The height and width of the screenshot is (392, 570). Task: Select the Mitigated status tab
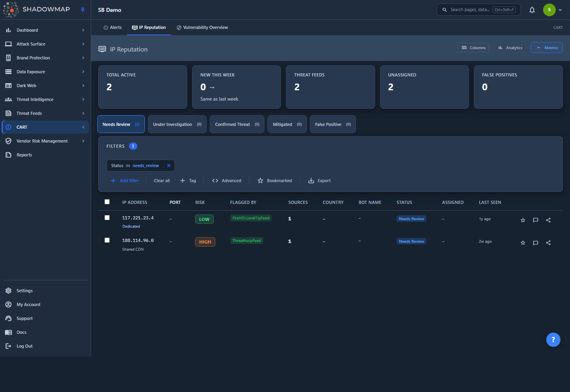(287, 124)
